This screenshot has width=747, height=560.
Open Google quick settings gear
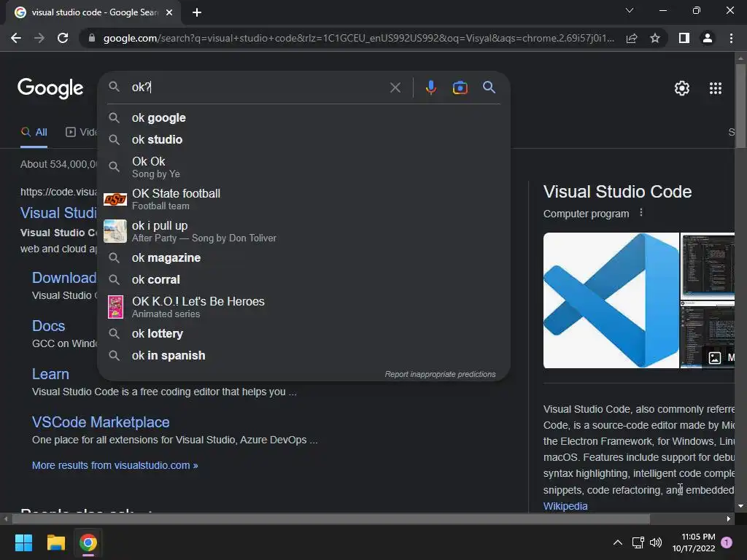[x=682, y=88]
